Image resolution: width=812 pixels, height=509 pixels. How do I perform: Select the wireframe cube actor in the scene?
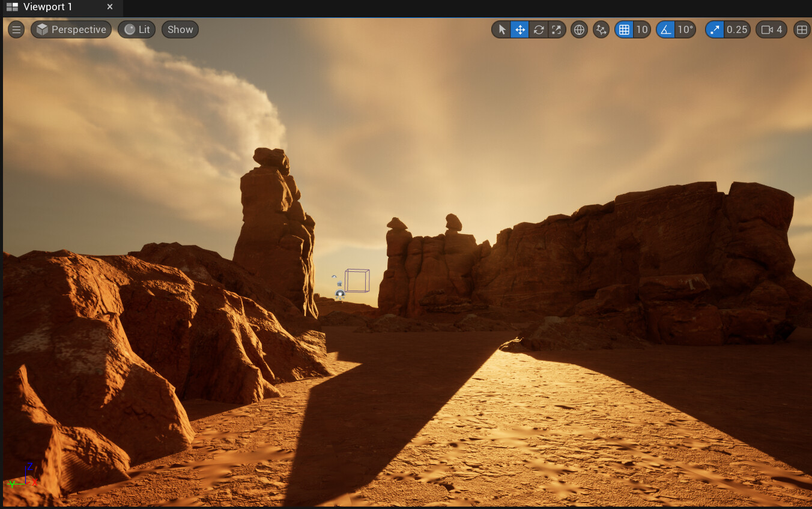tap(359, 279)
